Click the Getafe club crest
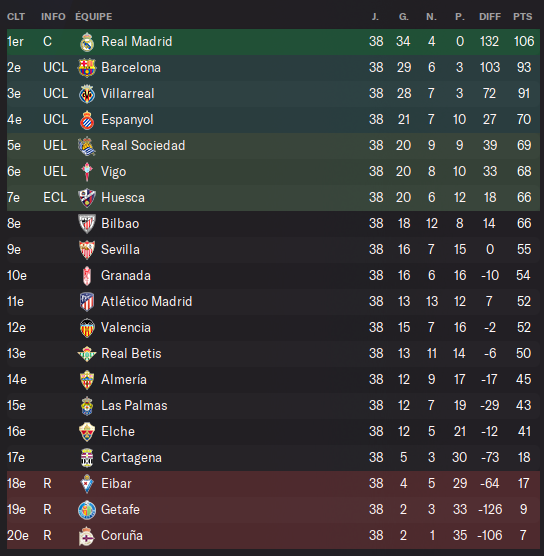544x556 pixels. (x=87, y=510)
